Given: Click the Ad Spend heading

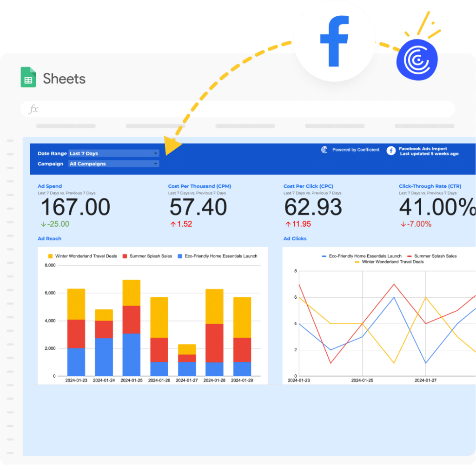Looking at the screenshot, I should [x=50, y=186].
